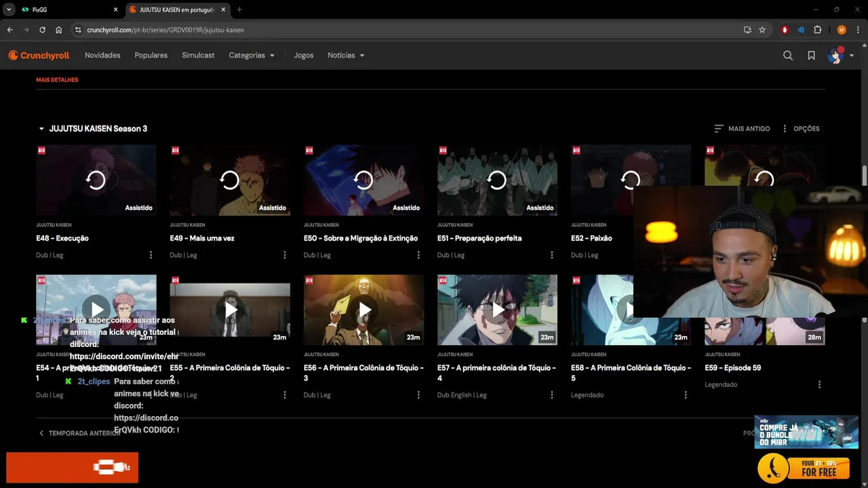Replay episode E49 thumbnail
Screen dimensions: 868x488
click(x=230, y=180)
